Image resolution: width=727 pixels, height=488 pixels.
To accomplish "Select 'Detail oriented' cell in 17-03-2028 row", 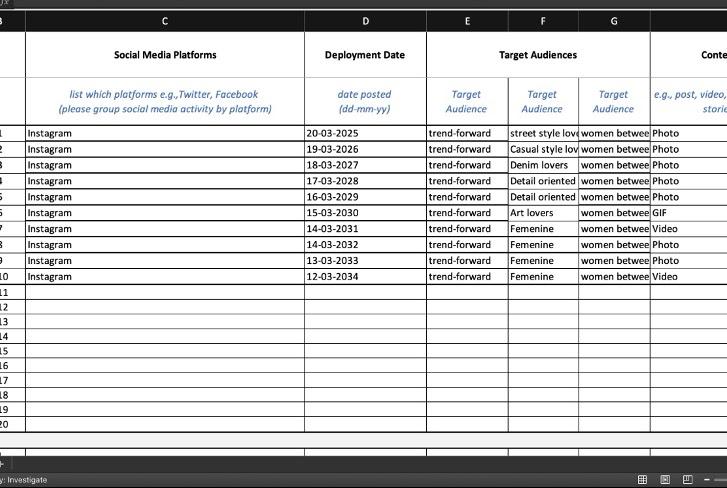I will (x=543, y=181).
